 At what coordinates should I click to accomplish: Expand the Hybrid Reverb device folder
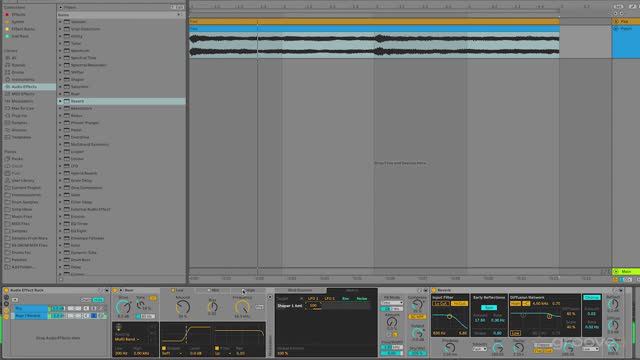click(x=60, y=173)
